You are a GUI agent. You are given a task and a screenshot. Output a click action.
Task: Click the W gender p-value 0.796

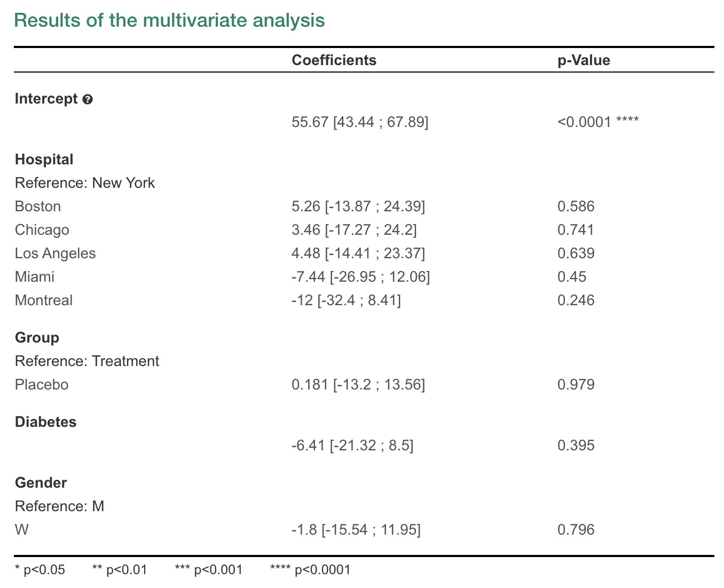coord(576,530)
